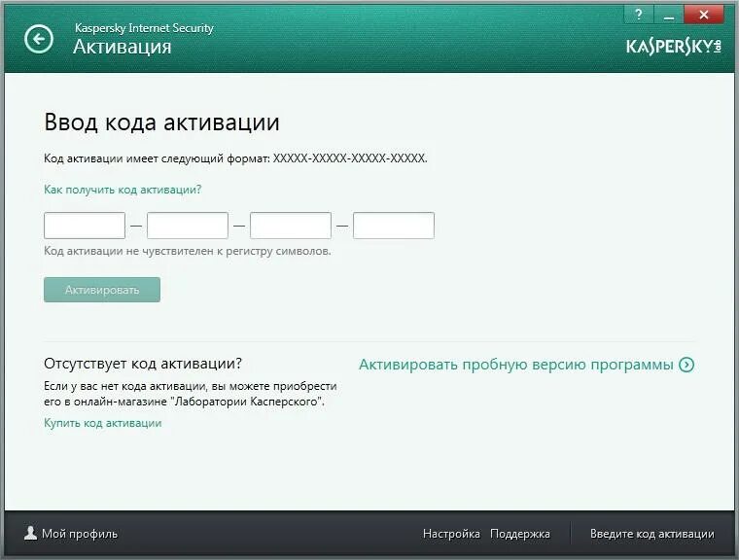Open Настройка in the footer
The height and width of the screenshot is (560, 739).
(x=451, y=534)
